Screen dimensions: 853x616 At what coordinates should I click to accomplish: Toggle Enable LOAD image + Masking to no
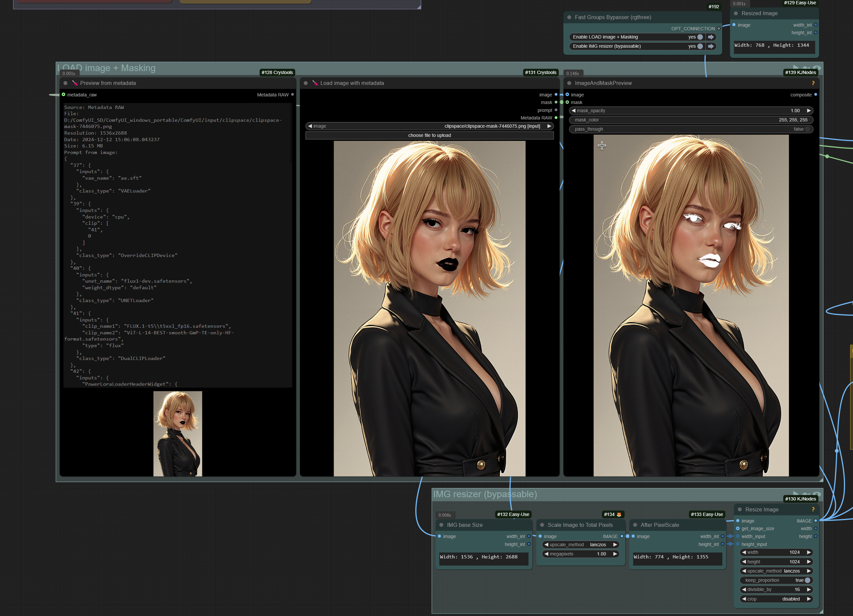point(700,37)
